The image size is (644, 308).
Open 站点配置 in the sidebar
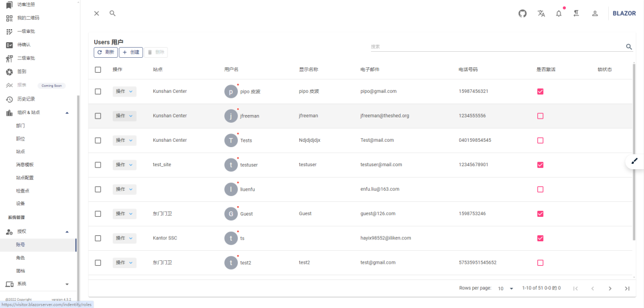pyautogui.click(x=24, y=178)
